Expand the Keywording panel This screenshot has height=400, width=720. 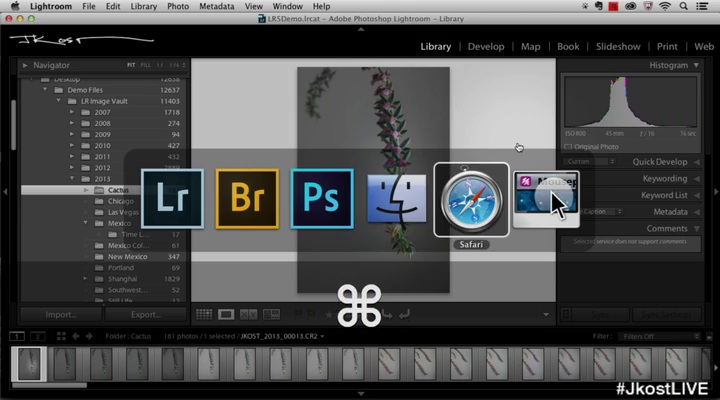pos(697,178)
